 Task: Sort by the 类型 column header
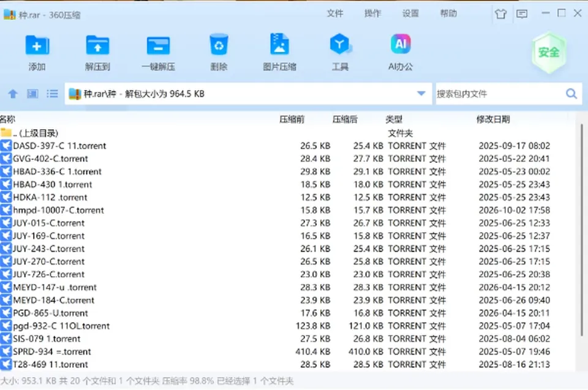pos(394,119)
